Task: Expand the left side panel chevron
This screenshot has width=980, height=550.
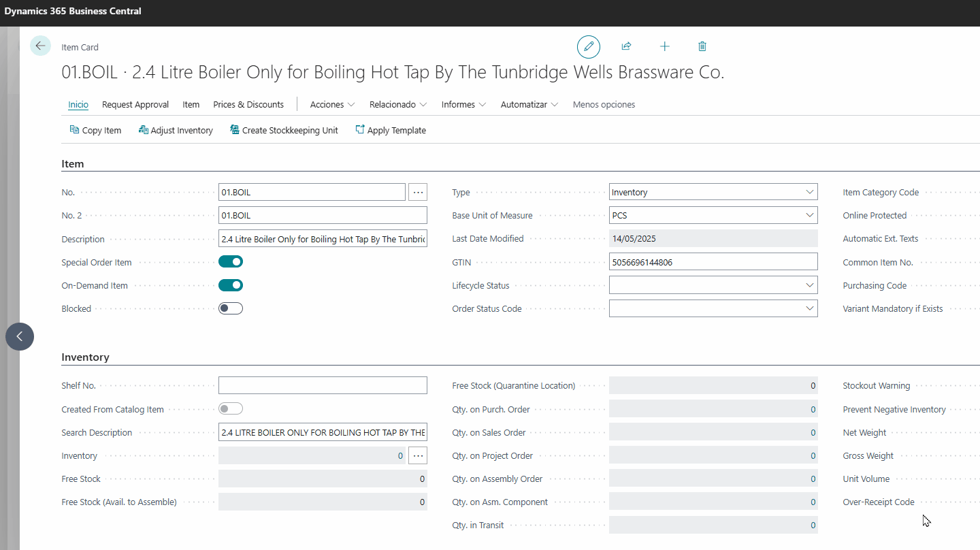Action: [20, 336]
